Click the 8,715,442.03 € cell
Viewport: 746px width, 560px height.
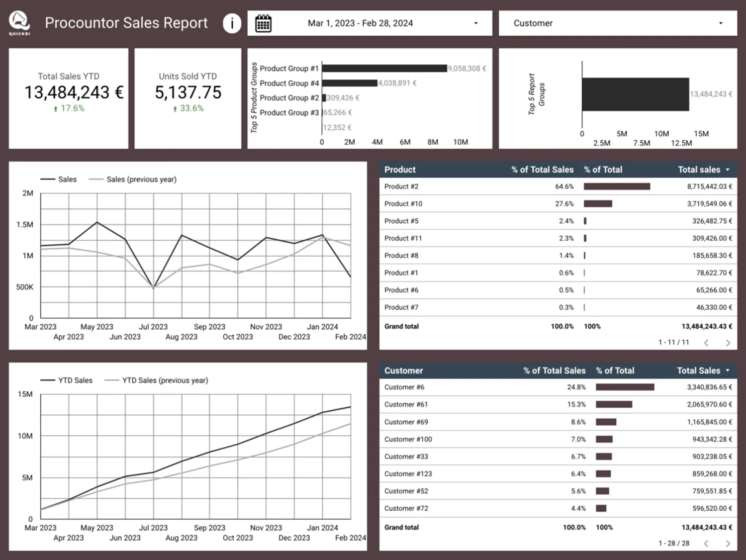(710, 187)
